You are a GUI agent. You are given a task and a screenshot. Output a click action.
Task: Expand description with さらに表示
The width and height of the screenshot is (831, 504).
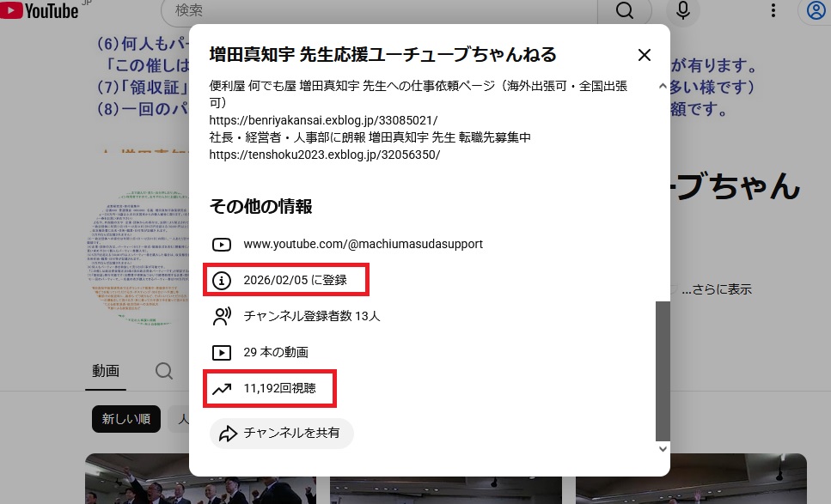point(717,289)
